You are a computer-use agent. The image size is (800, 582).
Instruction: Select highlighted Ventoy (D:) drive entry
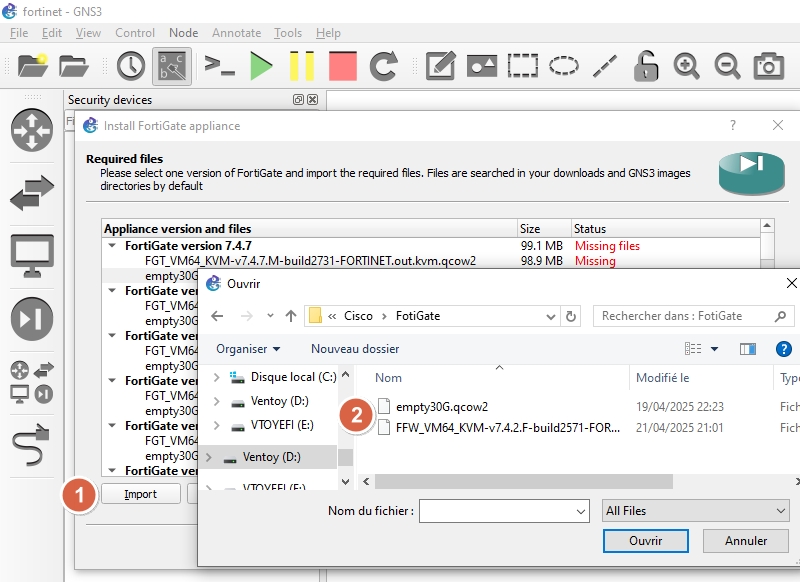click(x=270, y=457)
